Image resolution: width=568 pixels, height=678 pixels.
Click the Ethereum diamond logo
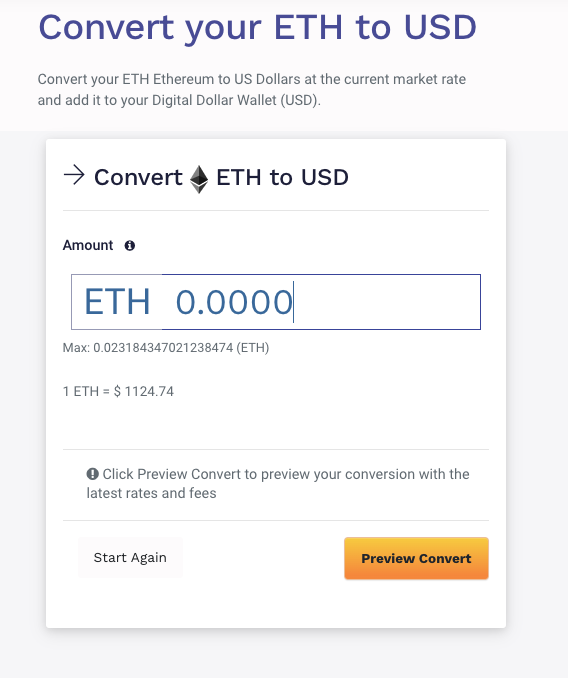point(199,179)
